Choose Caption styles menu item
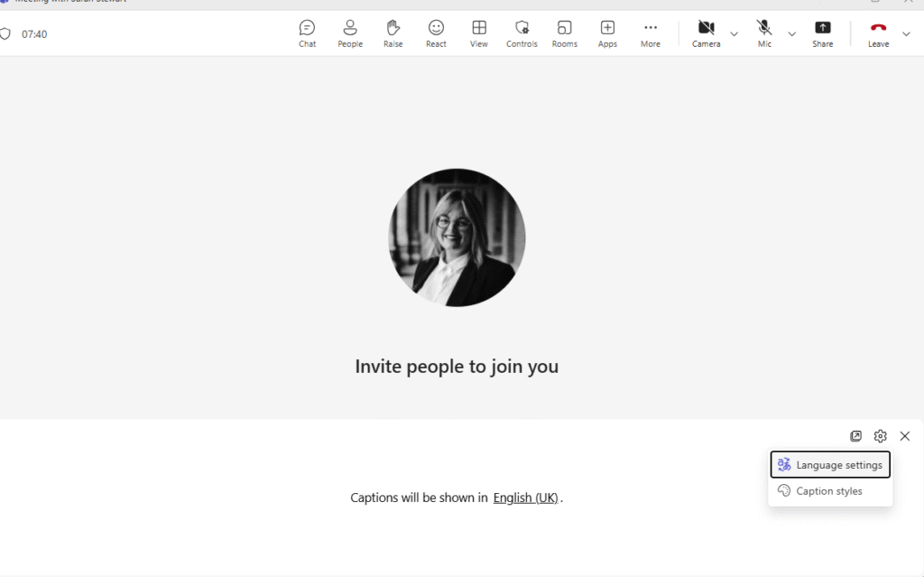Screen dimensions: 924x577 829,491
